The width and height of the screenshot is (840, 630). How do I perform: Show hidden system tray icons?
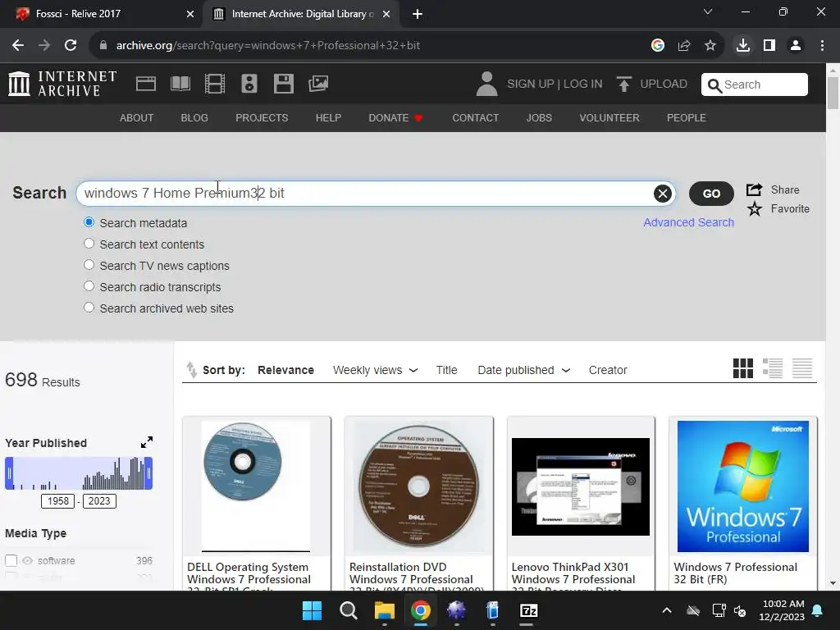click(666, 610)
